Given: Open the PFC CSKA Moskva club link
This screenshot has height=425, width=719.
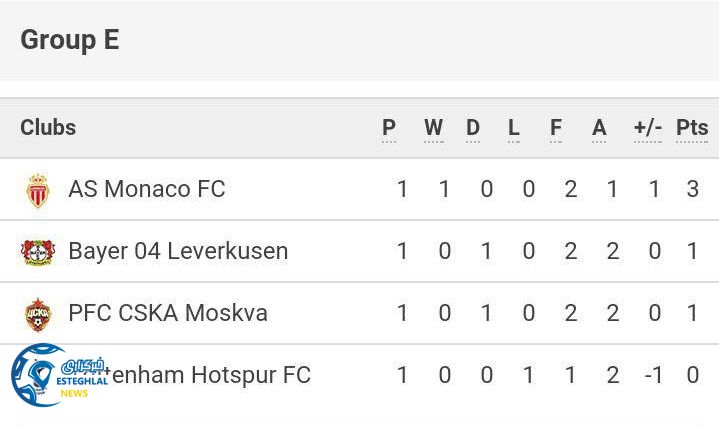Looking at the screenshot, I should tap(168, 313).
